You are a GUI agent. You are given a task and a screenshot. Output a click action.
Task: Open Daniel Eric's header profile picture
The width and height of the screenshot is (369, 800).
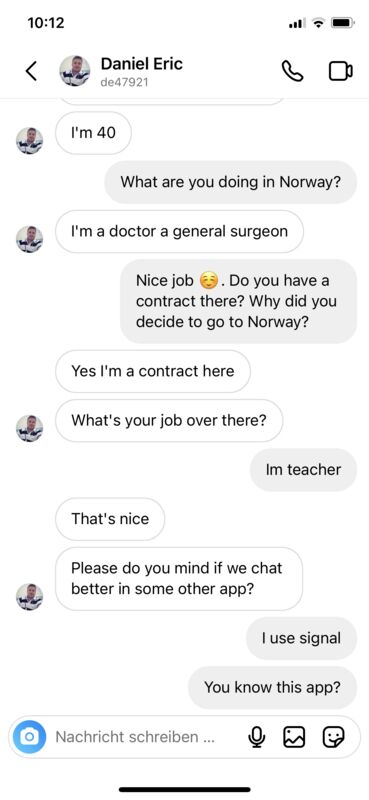point(75,71)
